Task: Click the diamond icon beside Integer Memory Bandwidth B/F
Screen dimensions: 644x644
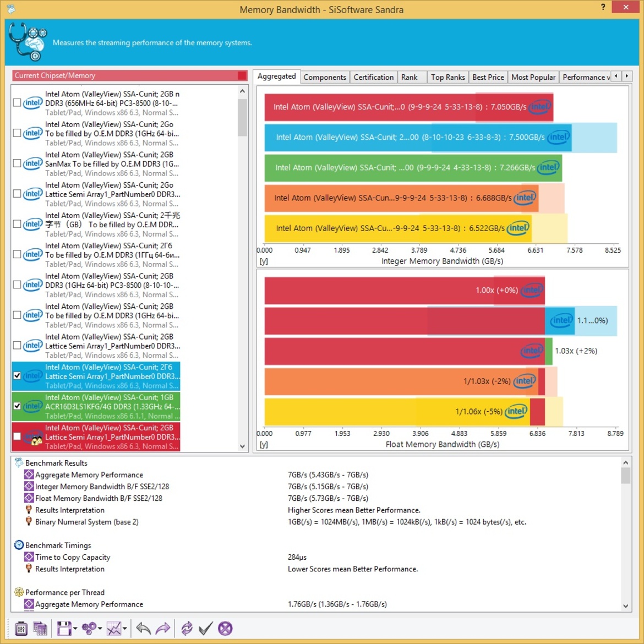Action: pyautogui.click(x=29, y=486)
